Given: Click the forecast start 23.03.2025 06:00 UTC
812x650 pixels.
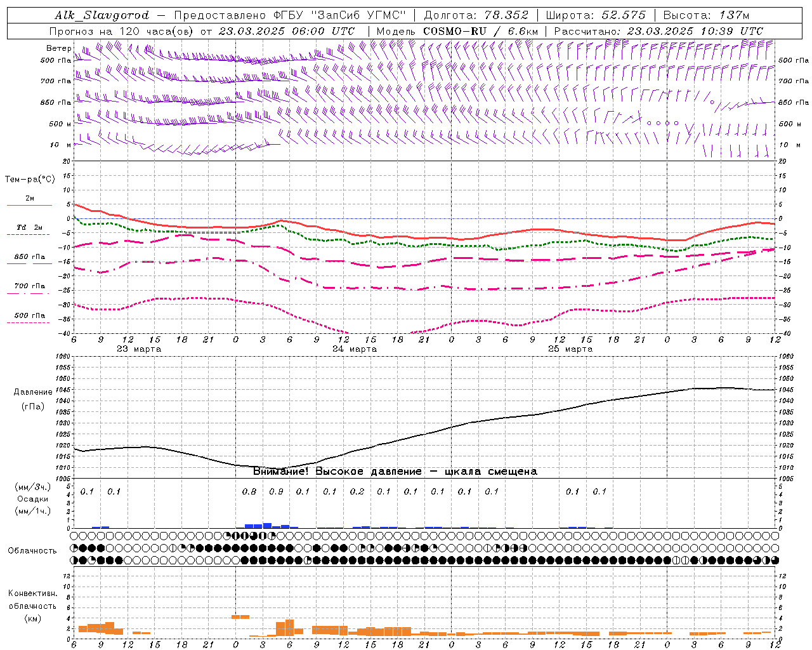Looking at the screenshot, I should 286,30.
